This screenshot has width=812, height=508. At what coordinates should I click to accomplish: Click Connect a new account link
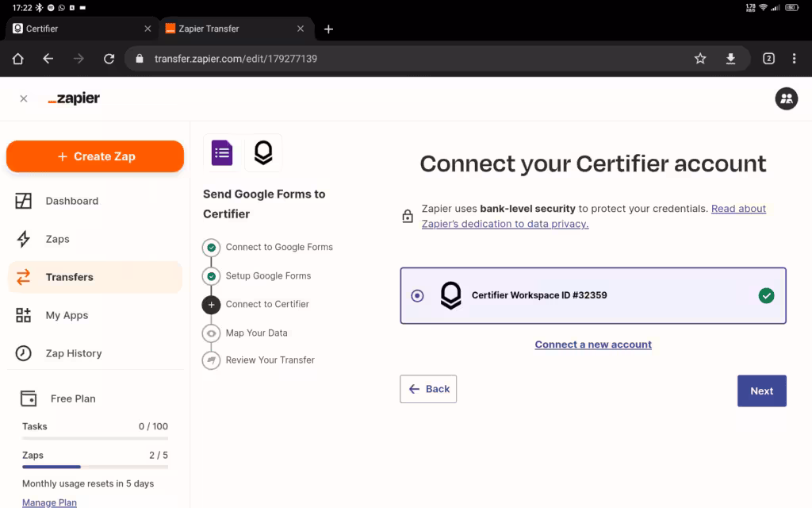point(593,344)
